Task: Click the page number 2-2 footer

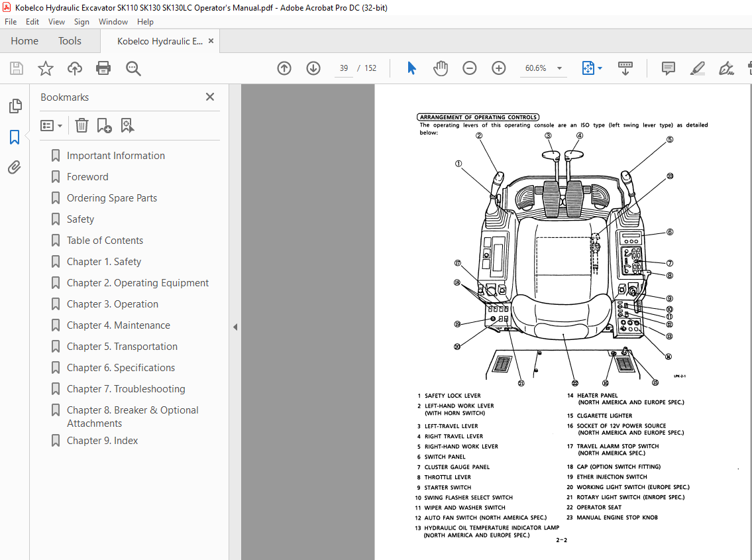Action: coord(562,540)
